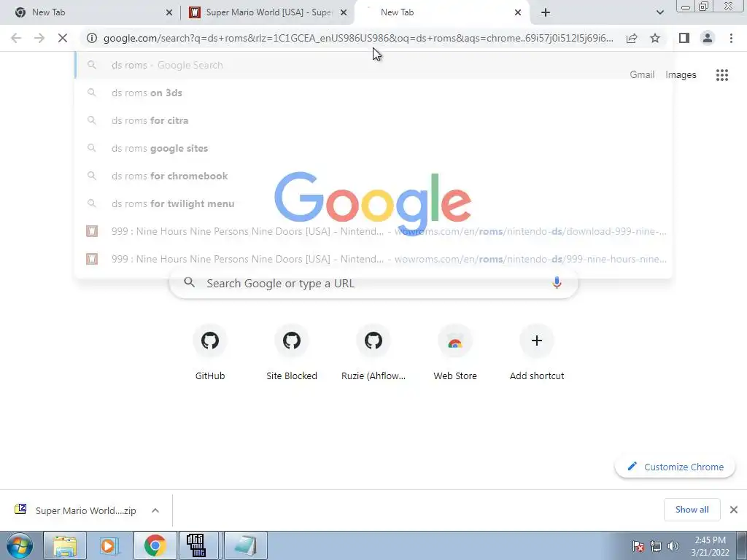The width and height of the screenshot is (747, 560).
Task: Open Google apps grid
Action: click(722, 75)
